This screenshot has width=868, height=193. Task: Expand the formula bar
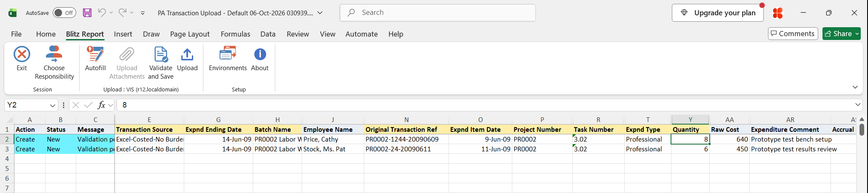coord(858,105)
